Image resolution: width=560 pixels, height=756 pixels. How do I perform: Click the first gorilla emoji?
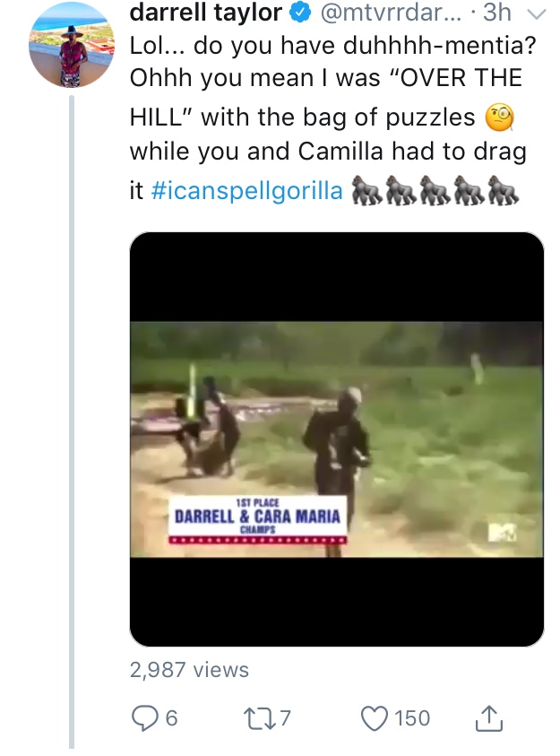[x=367, y=190]
